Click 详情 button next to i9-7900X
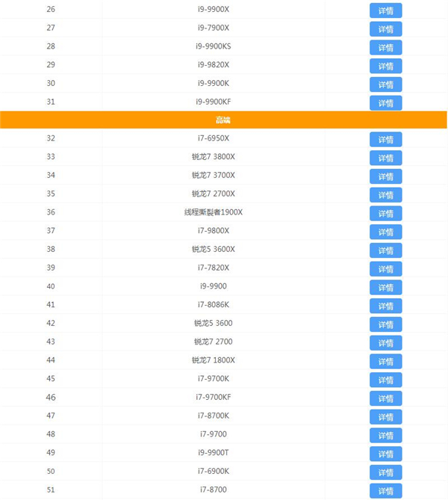The image size is (448, 500). click(385, 29)
